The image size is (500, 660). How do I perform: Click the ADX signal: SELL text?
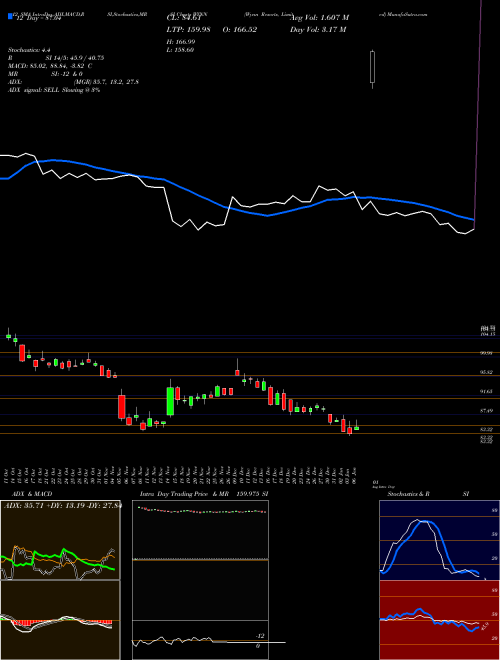[54, 90]
